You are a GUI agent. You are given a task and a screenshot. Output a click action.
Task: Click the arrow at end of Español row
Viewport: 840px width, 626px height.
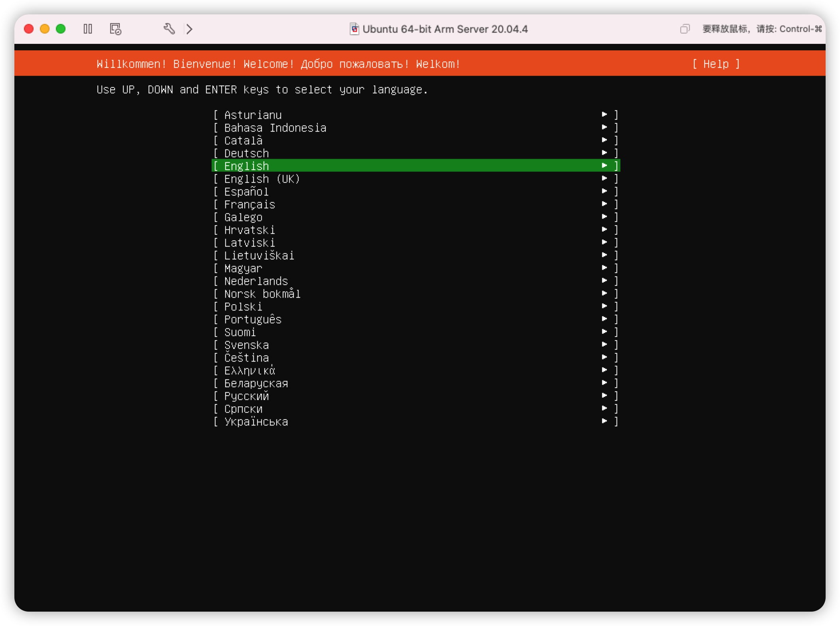[604, 191]
